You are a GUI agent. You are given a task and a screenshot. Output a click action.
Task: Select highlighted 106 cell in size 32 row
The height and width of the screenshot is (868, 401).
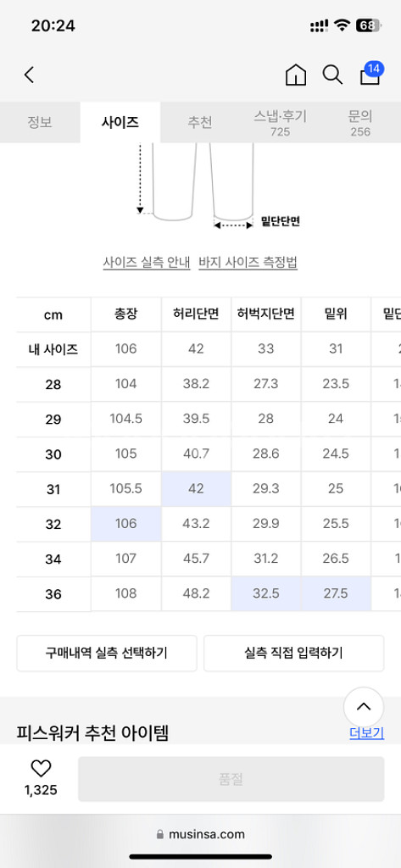[126, 524]
